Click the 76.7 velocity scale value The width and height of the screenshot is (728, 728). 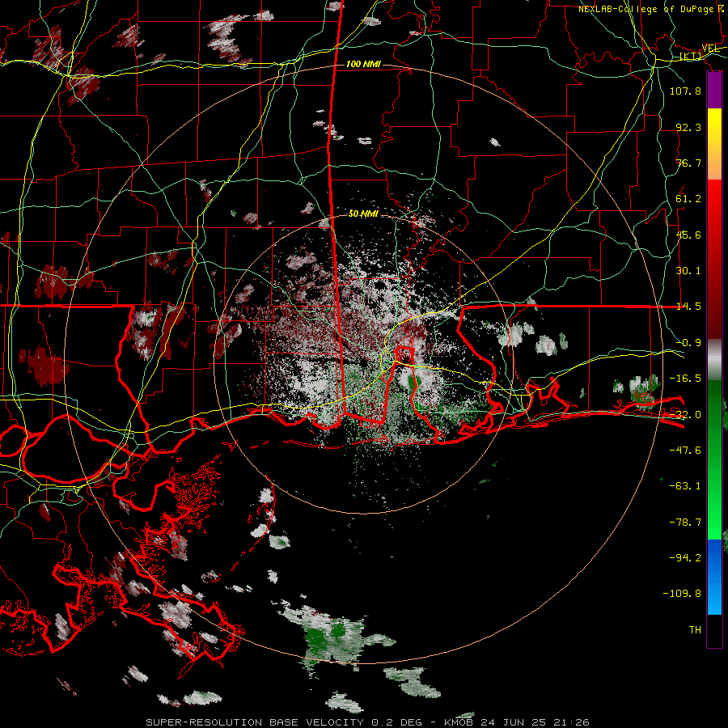[x=688, y=163]
